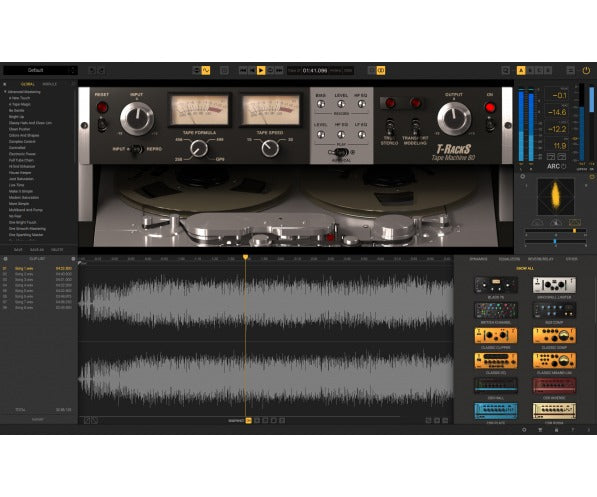Click the yellow Play button
Screen dimensions: 597x497
coord(261,70)
